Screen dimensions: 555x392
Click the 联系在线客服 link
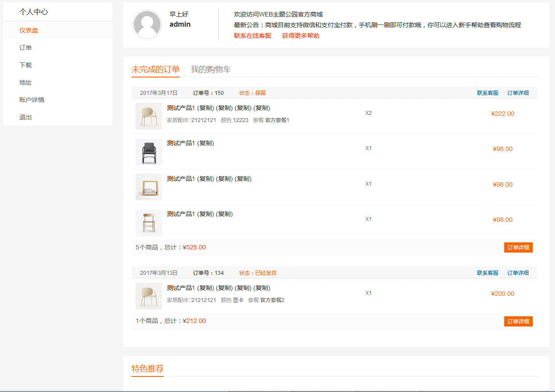252,36
